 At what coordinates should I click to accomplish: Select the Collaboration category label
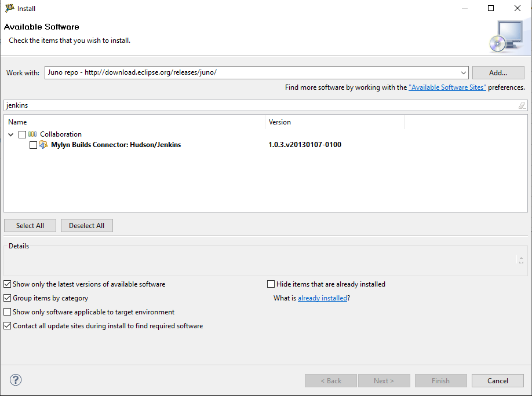pyautogui.click(x=61, y=134)
